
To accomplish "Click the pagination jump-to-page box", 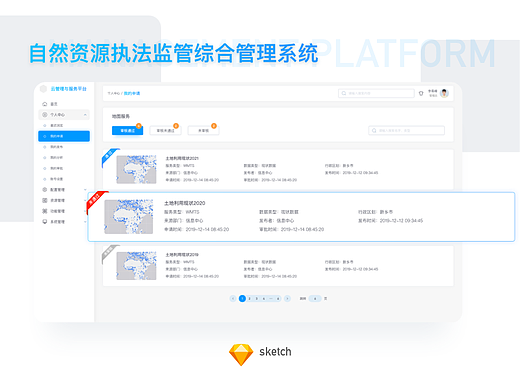I will point(315,299).
